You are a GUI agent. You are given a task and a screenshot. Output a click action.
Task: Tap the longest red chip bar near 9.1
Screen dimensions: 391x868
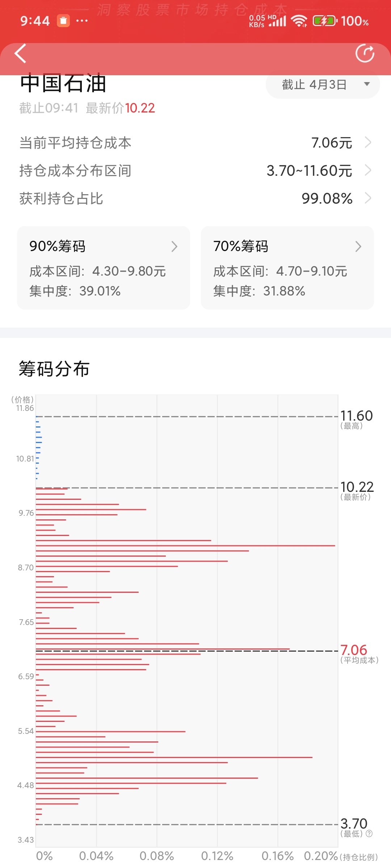(x=185, y=545)
